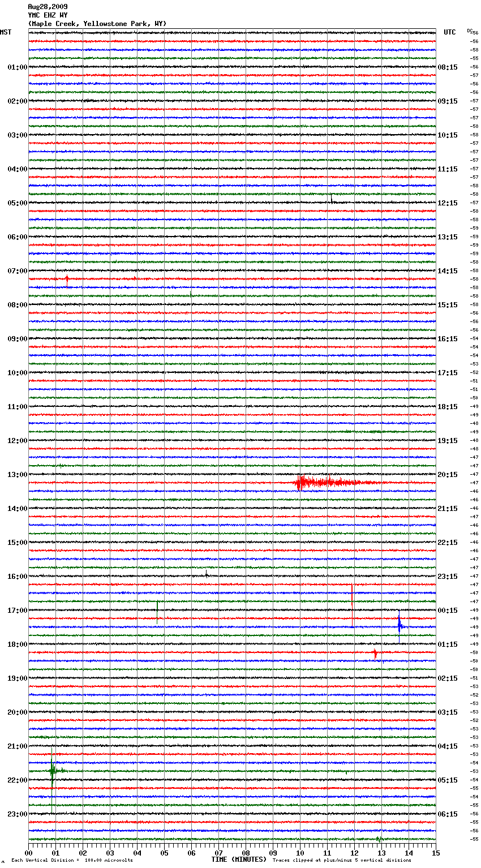This screenshot has height=868, width=481.
Task: Click the minute 10 tick label
Action: (x=300, y=853)
